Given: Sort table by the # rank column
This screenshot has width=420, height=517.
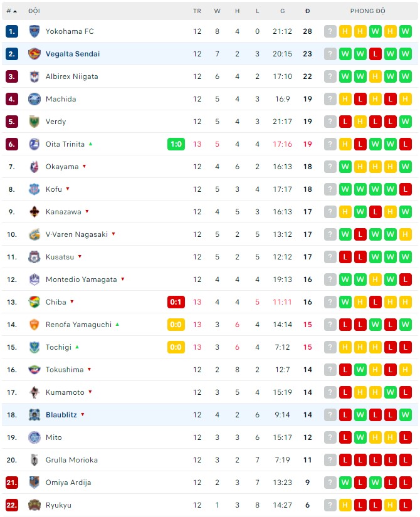Looking at the screenshot, I should click(x=11, y=11).
